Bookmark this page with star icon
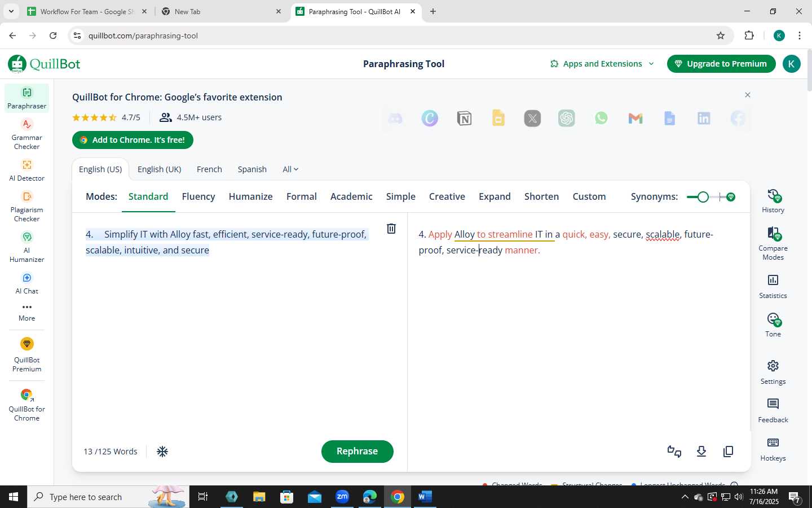This screenshot has height=508, width=812. click(721, 36)
